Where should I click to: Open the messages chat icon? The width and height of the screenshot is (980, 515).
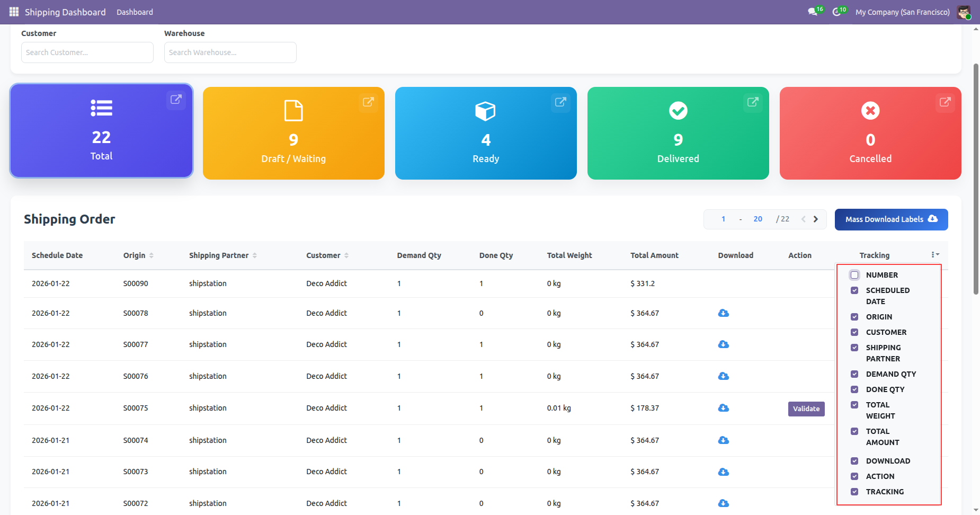tap(813, 12)
